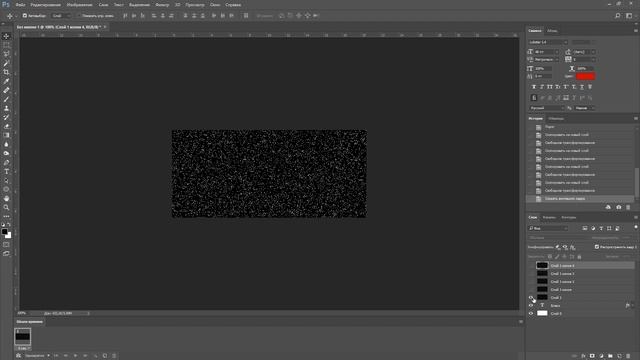
Task: Open the language dropdown in the Character panel
Action: click(x=547, y=108)
